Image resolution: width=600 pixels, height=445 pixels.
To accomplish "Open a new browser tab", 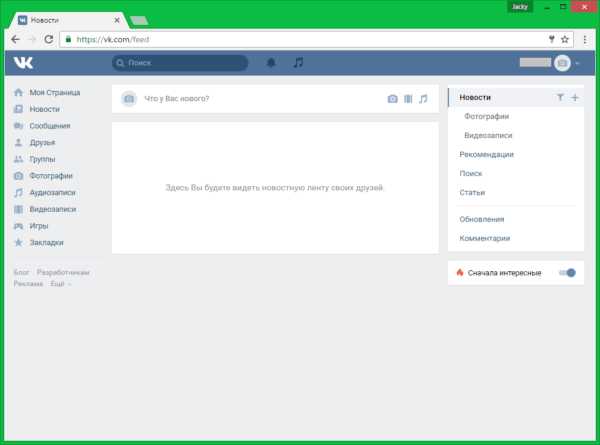I will pos(139,20).
